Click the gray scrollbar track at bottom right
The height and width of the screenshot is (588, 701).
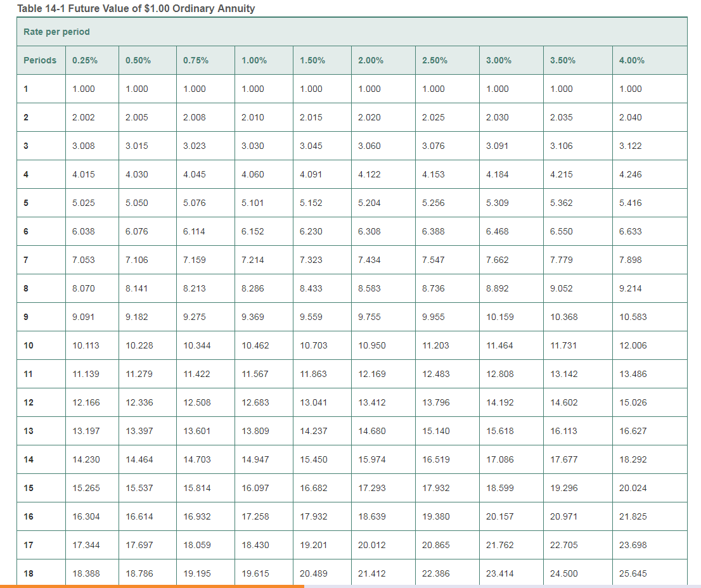tap(501, 585)
